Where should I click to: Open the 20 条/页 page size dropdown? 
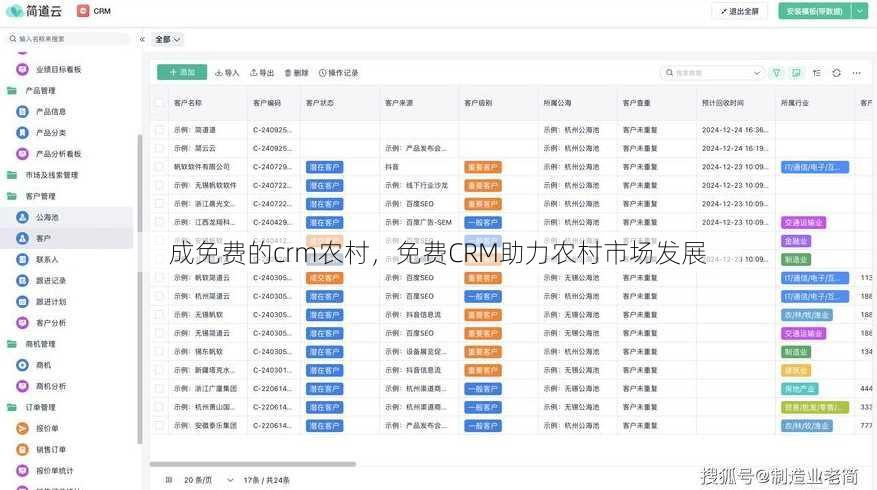click(208, 480)
